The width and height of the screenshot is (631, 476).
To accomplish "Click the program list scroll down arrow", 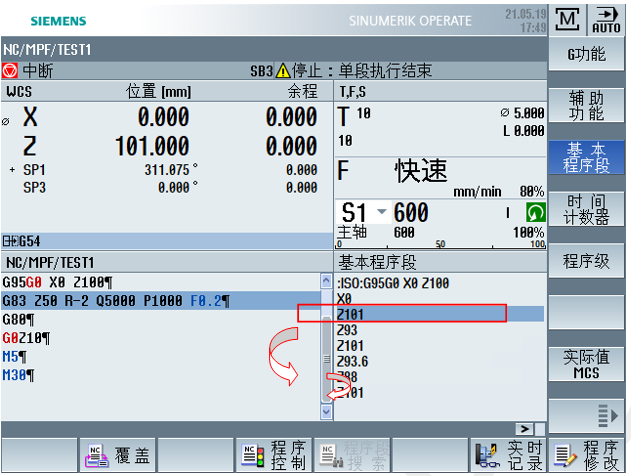I will tap(326, 412).
